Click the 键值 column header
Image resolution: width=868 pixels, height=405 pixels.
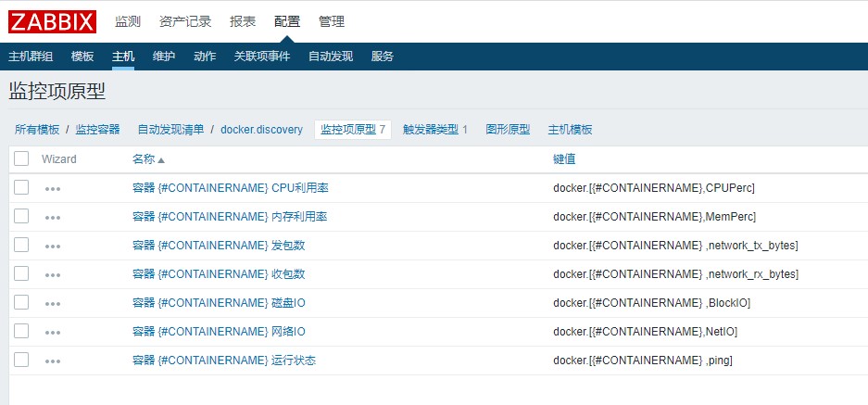(564, 159)
